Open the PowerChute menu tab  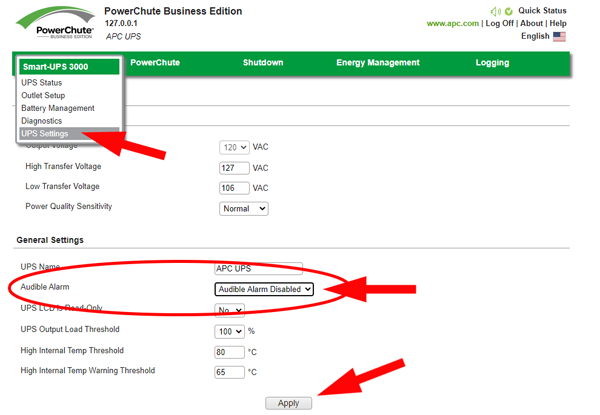coord(155,63)
